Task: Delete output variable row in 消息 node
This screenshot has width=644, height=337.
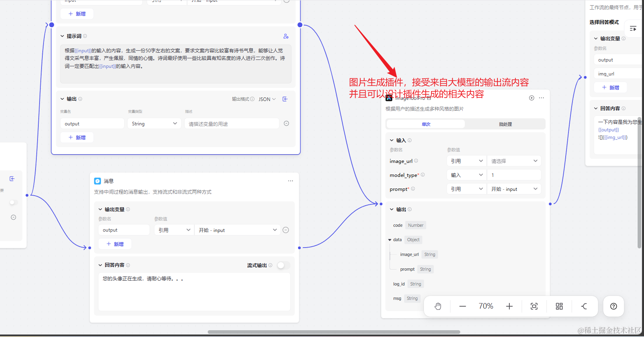Action: click(286, 230)
